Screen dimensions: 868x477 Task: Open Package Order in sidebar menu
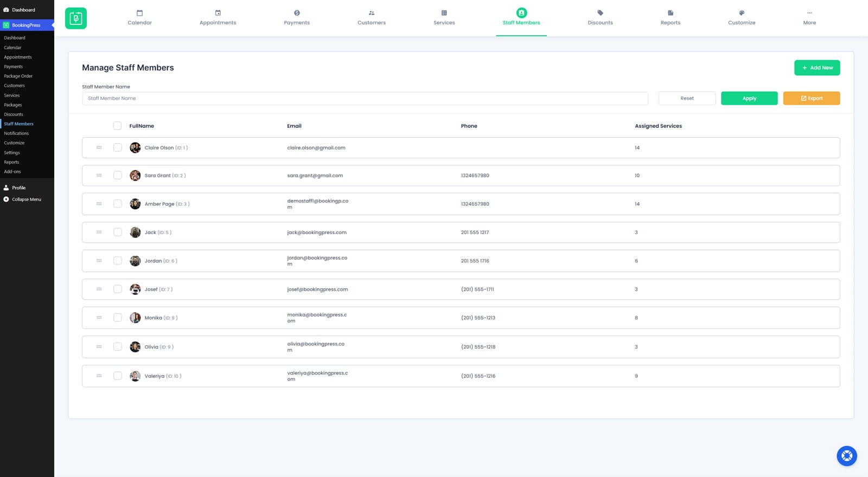pos(18,76)
